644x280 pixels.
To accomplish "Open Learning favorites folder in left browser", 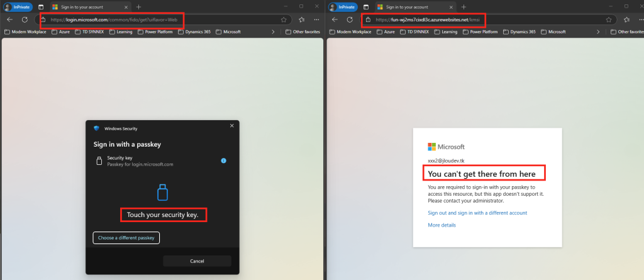I will [120, 31].
